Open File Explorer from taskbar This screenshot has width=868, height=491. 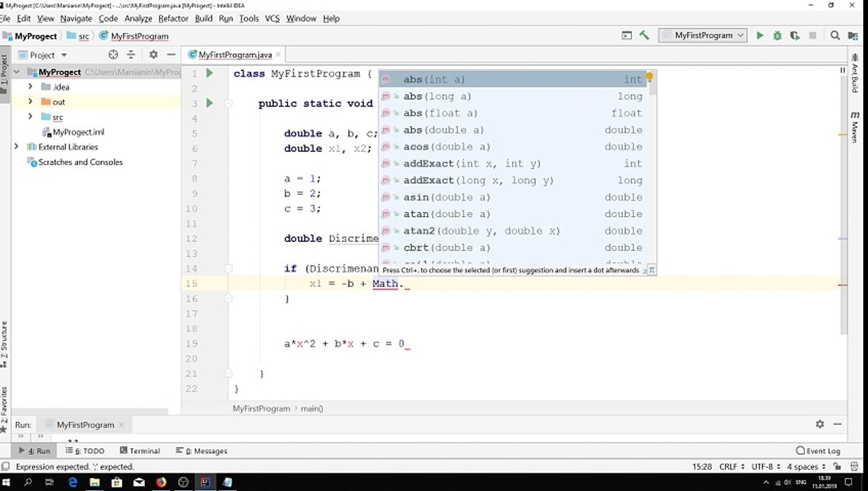tap(95, 482)
